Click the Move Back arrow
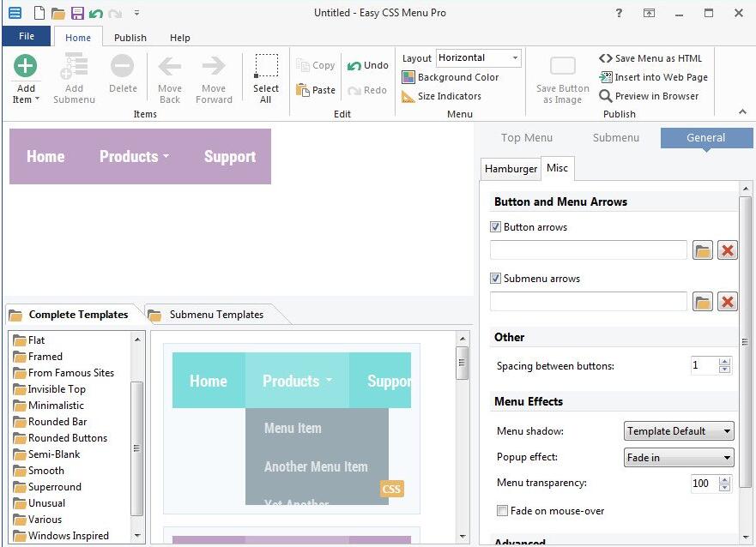 click(170, 67)
